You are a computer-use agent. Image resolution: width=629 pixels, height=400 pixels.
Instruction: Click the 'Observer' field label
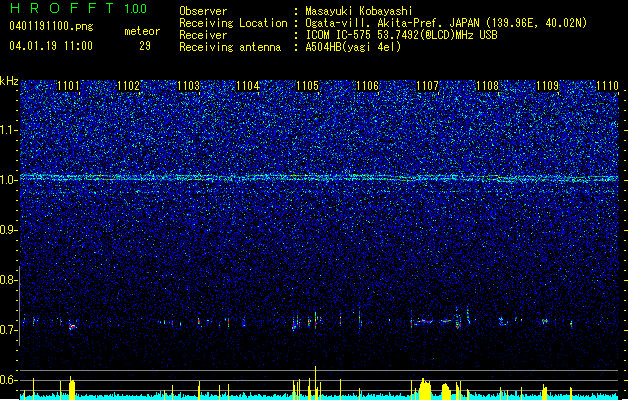(x=203, y=11)
